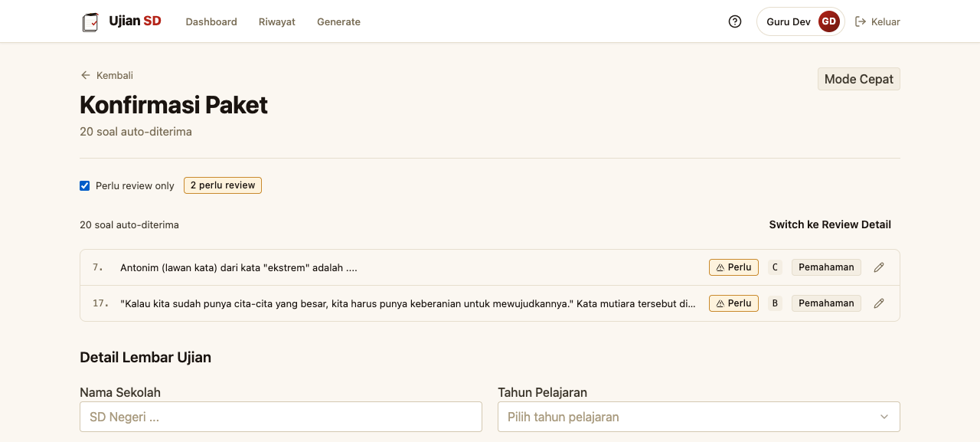Click the Pemahaman tag on question 7
Screen dimensions: 980x442
pyautogui.click(x=826, y=267)
